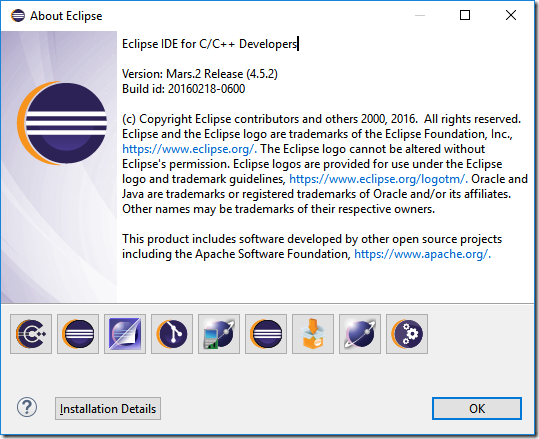
Task: Select the blue document page feature icon
Action: [125, 334]
